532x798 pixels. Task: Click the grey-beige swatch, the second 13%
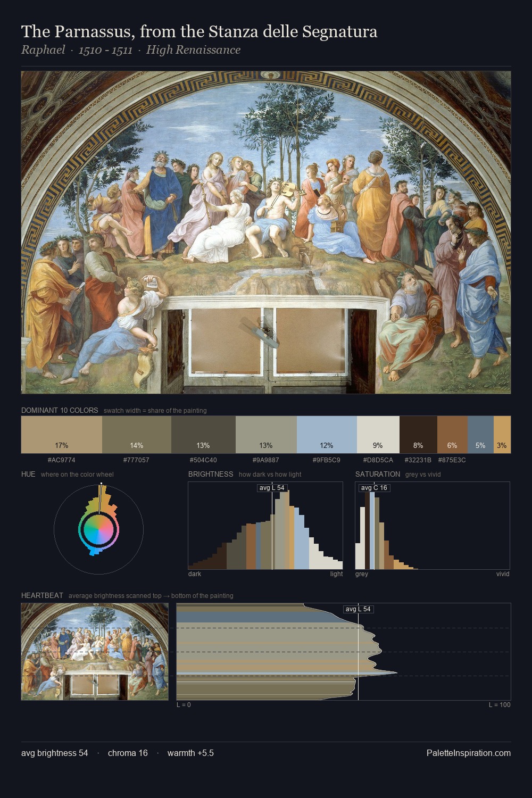[266, 435]
